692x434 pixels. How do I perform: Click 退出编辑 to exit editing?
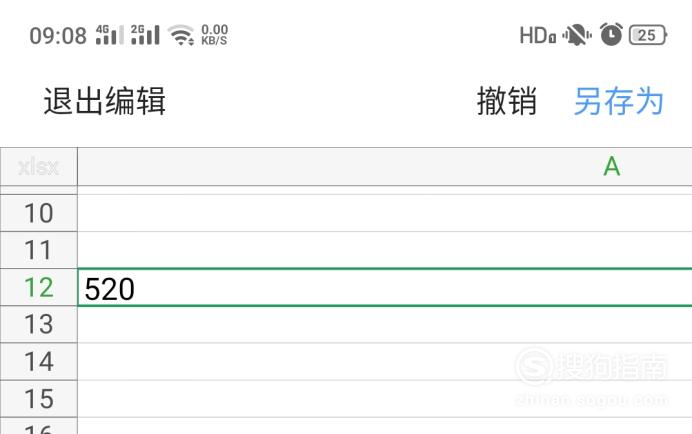click(105, 101)
